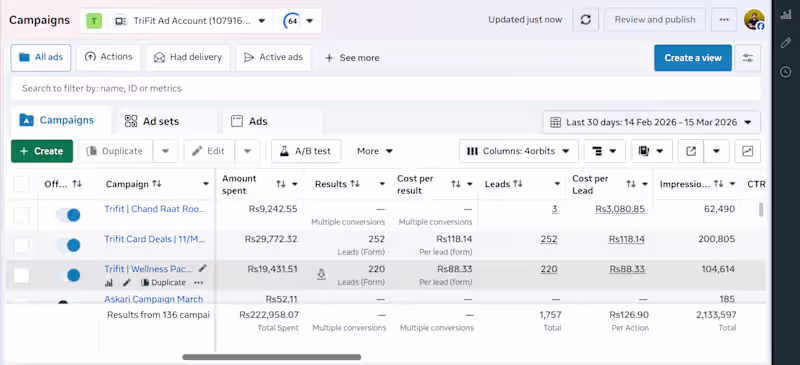Select the Active ads view

[x=273, y=57]
